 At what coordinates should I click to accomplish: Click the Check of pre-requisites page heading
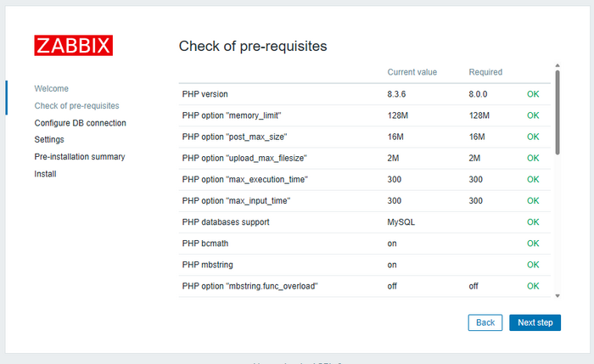click(x=253, y=46)
